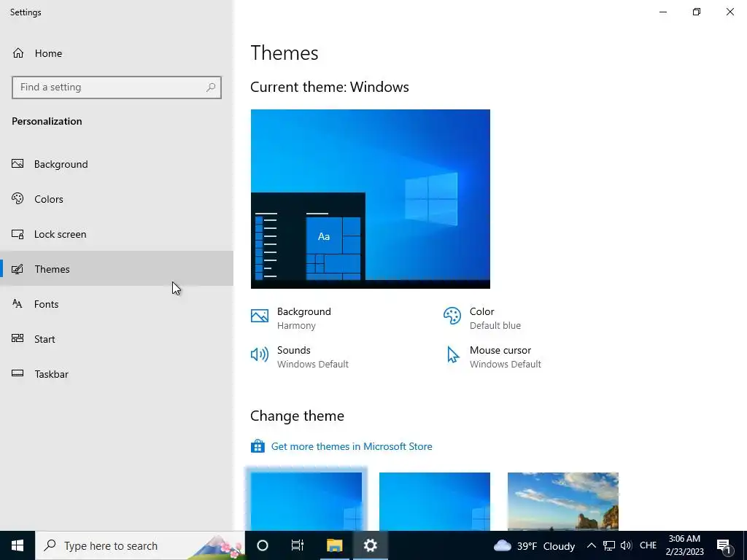Click the Themes brush icon in sidebar
Viewport: 747px width, 560px height.
click(x=18, y=269)
